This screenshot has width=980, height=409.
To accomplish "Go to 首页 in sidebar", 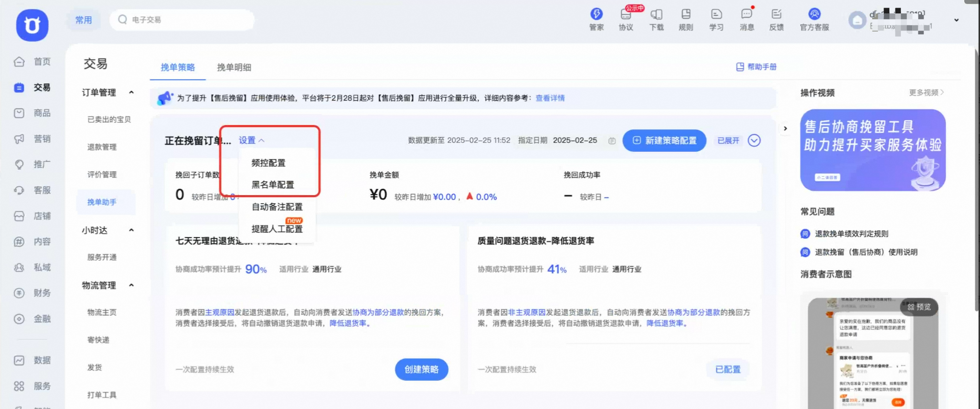I will [x=32, y=62].
